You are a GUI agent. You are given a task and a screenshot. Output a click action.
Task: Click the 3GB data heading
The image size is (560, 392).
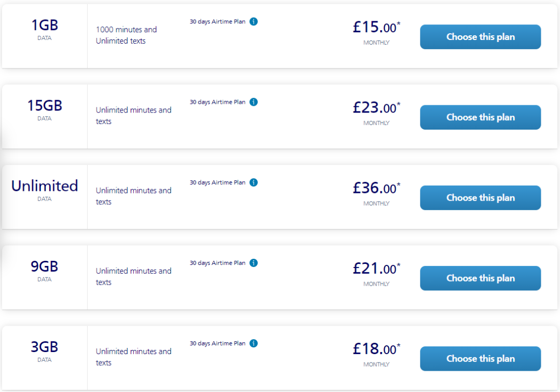click(x=45, y=347)
